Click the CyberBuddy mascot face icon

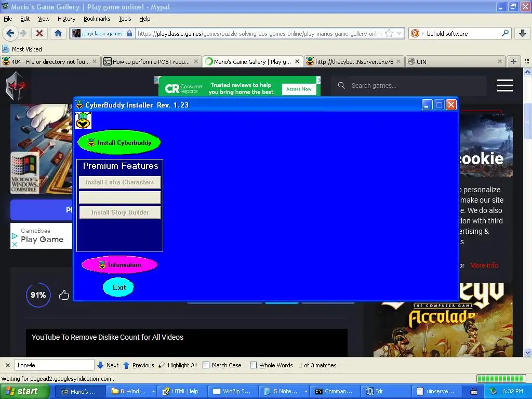(83, 121)
